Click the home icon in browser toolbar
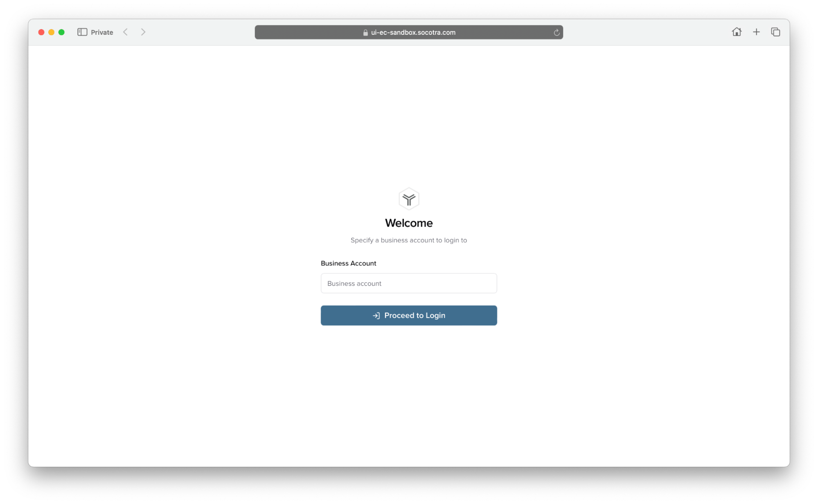Viewport: 818px width, 504px height. coord(737,32)
